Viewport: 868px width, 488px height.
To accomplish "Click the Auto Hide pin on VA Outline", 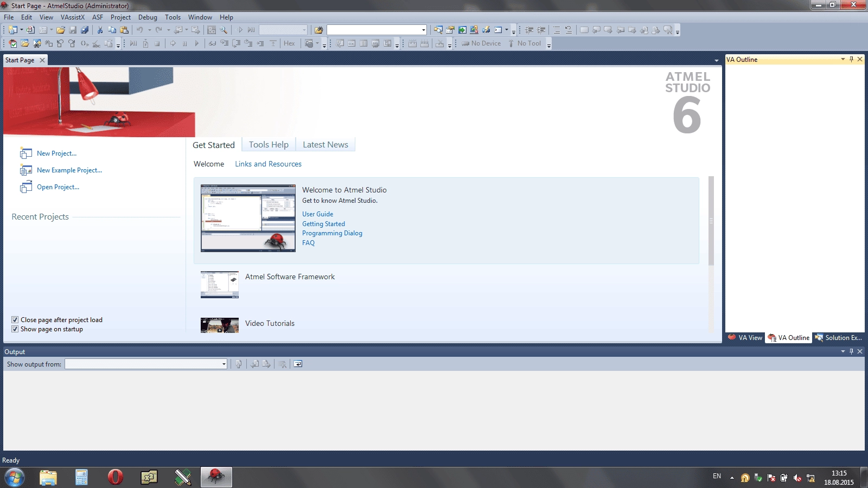I will (x=851, y=59).
